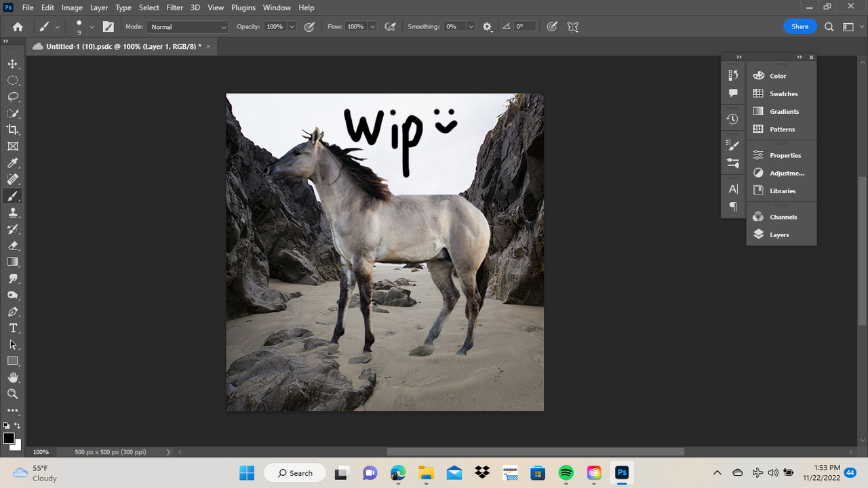Open the Filter menu

click(x=175, y=7)
